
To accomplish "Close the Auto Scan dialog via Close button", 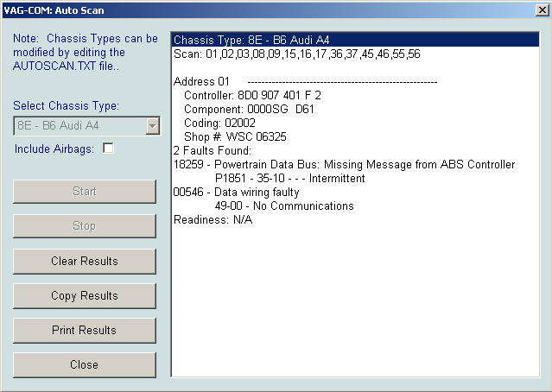I will tap(85, 364).
